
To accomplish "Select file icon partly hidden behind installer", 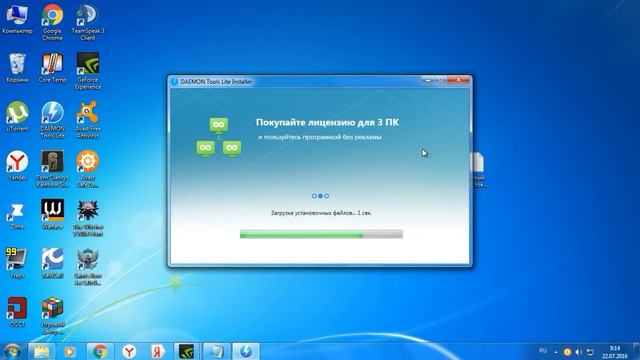I will (x=478, y=169).
